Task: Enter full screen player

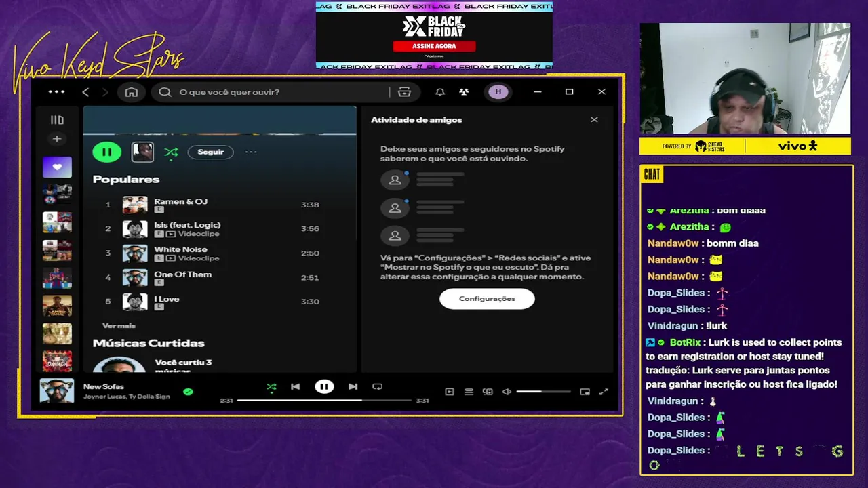Action: tap(604, 392)
